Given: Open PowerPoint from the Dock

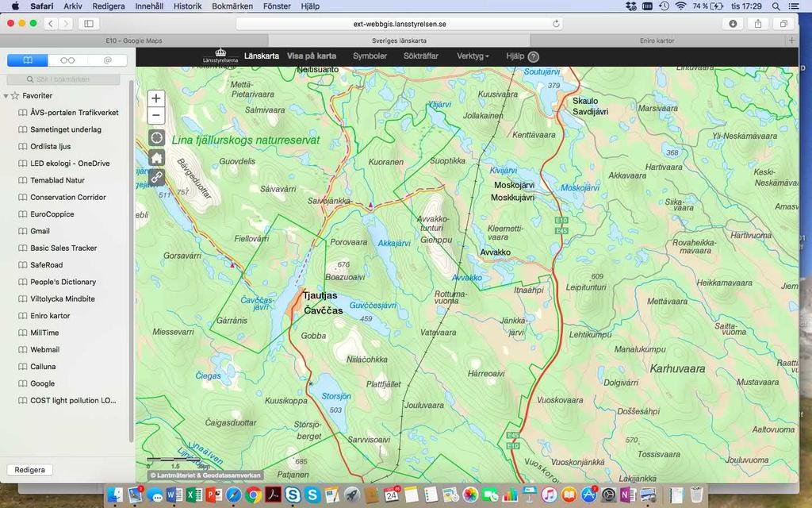Looking at the screenshot, I should (x=214, y=495).
